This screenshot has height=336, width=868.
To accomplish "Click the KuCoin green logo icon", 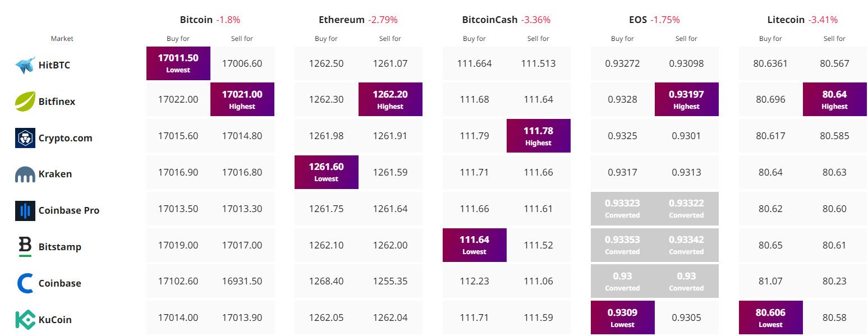I will [25, 320].
